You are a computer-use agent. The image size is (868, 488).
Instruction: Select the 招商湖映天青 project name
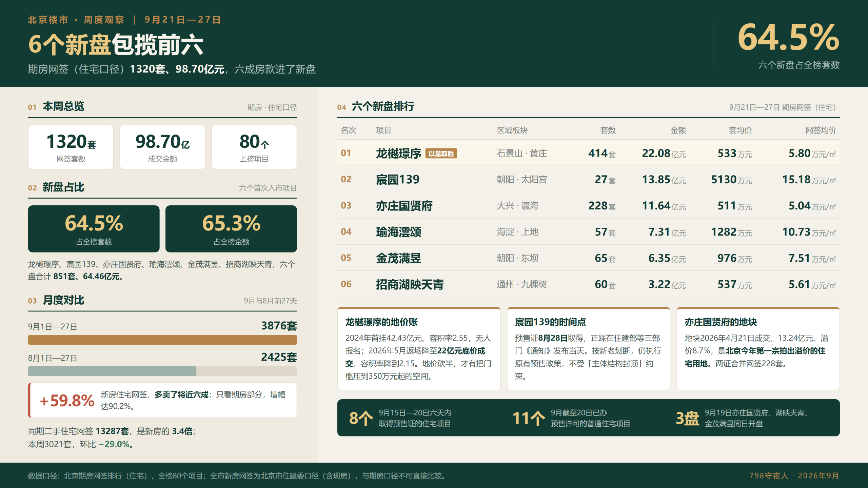(x=410, y=284)
